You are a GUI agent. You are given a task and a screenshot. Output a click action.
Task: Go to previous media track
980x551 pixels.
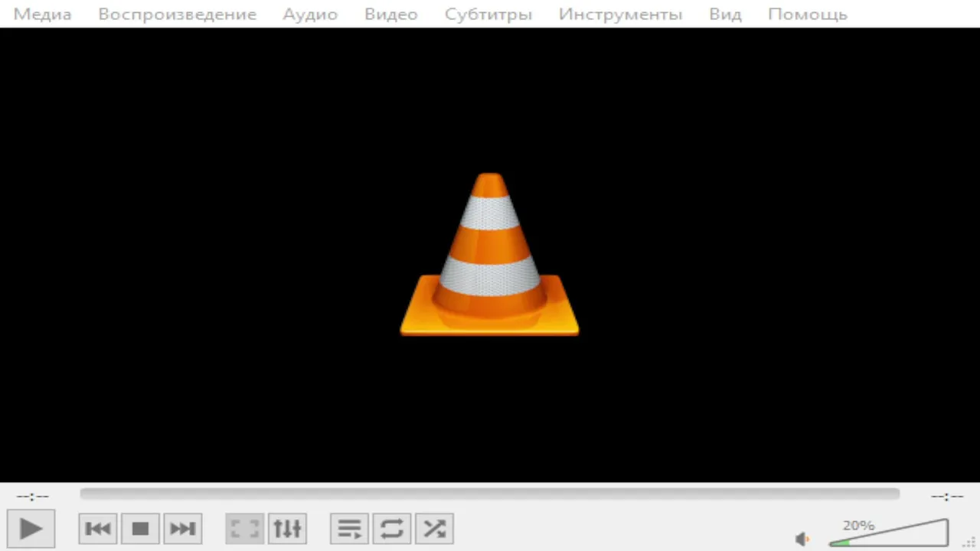(98, 528)
